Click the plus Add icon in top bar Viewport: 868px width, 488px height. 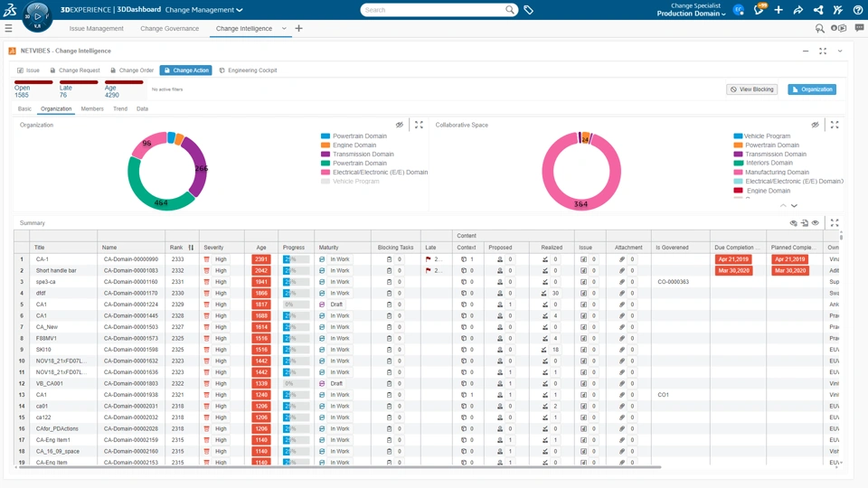click(778, 10)
